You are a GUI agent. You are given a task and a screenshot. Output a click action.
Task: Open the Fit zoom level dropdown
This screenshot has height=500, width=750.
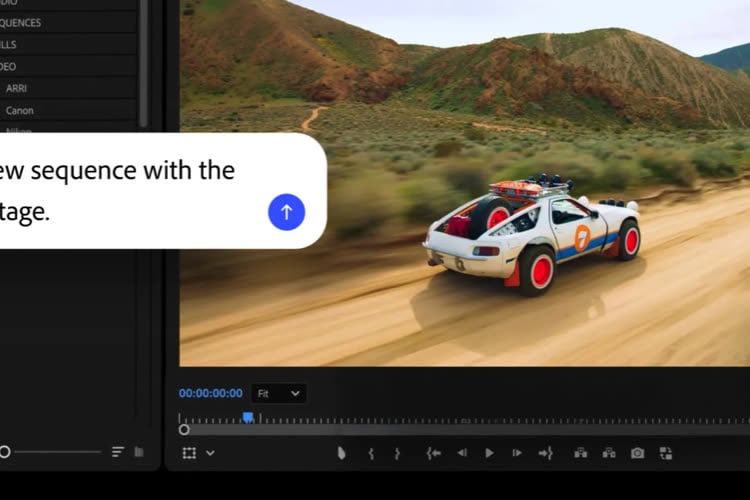click(x=279, y=393)
